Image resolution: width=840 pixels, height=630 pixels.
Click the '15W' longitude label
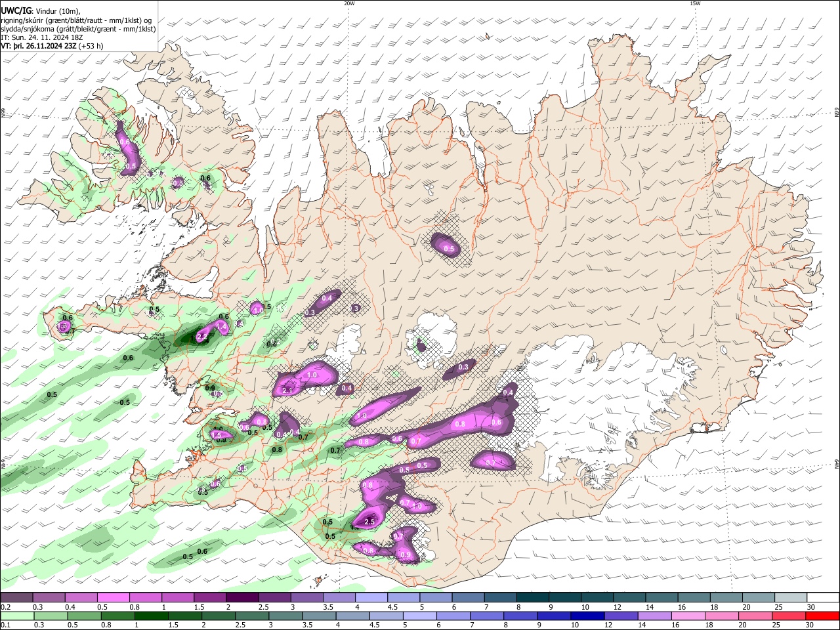(695, 3)
